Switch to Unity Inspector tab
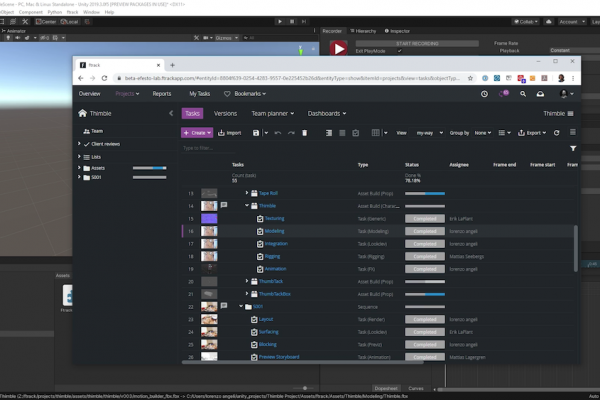The height and width of the screenshot is (400, 600). [397, 31]
